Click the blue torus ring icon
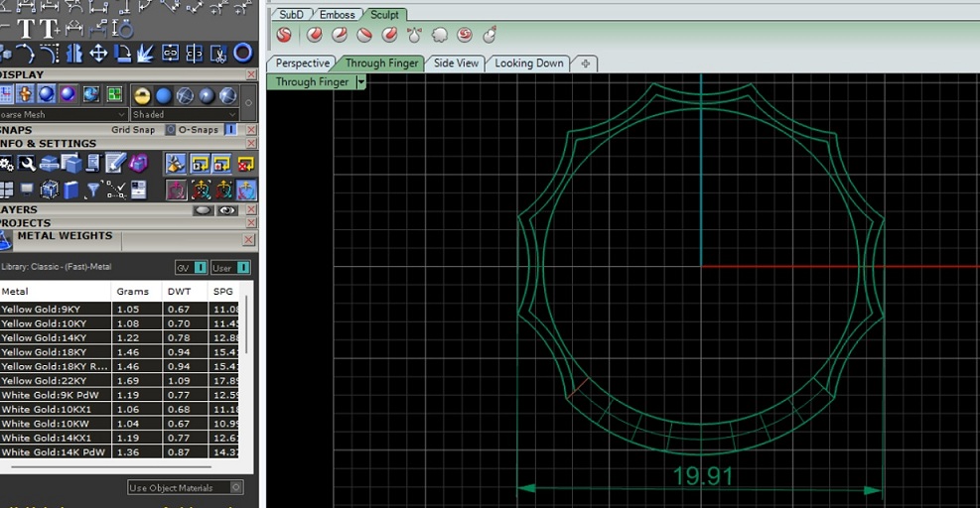Viewport: 980px width, 508px height. pyautogui.click(x=242, y=54)
